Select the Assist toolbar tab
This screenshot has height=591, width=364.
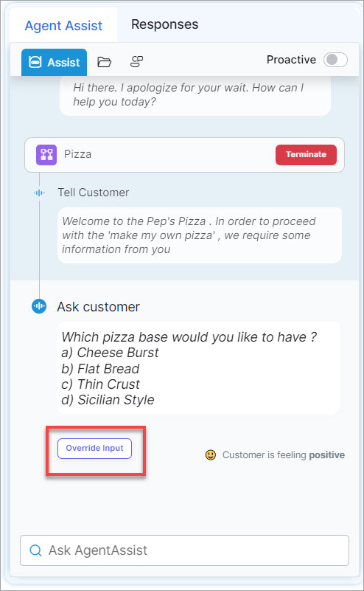54,62
